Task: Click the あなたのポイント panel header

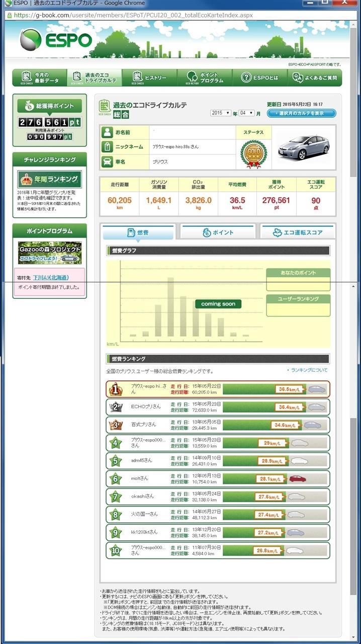Action: click(x=298, y=273)
